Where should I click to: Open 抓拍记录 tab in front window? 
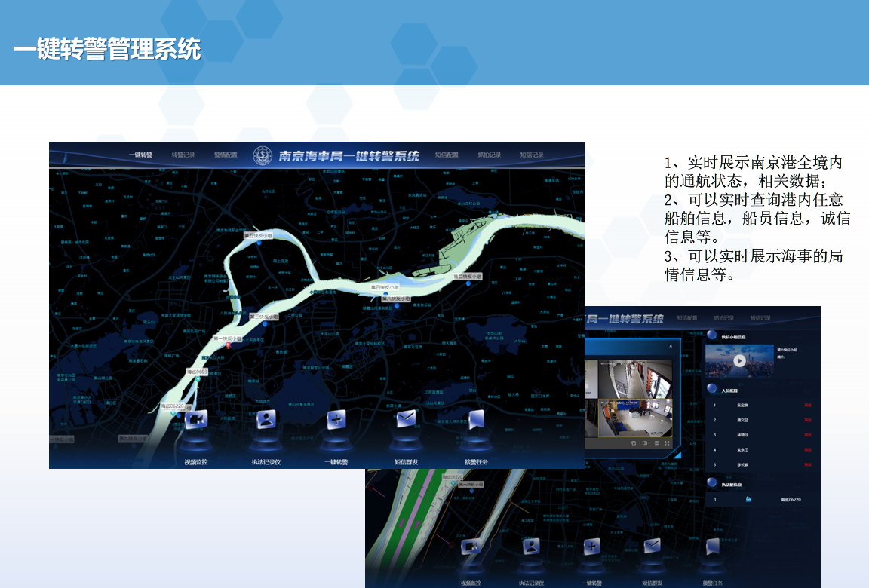click(x=489, y=155)
